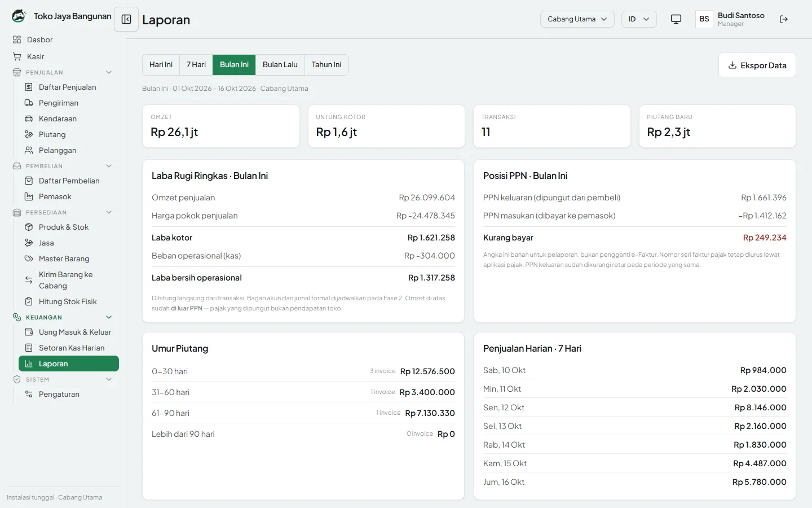Click the logout icon next to Budi Santoso
Image resolution: width=812 pixels, height=508 pixels.
point(784,19)
